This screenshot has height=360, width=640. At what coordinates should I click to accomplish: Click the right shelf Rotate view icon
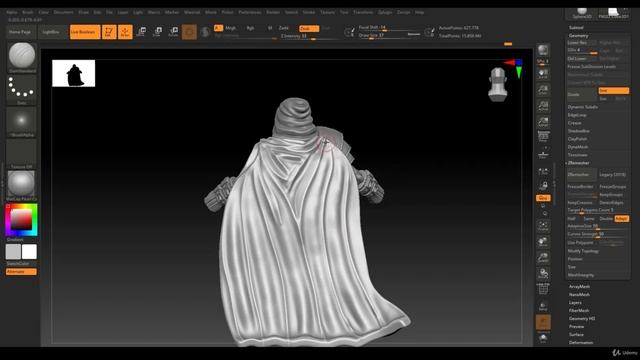point(543,274)
